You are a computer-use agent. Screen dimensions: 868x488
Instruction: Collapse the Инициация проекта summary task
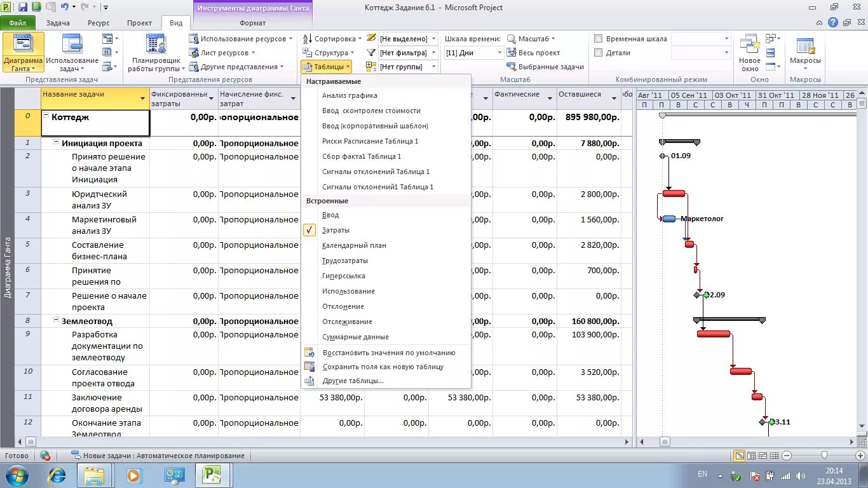point(57,143)
